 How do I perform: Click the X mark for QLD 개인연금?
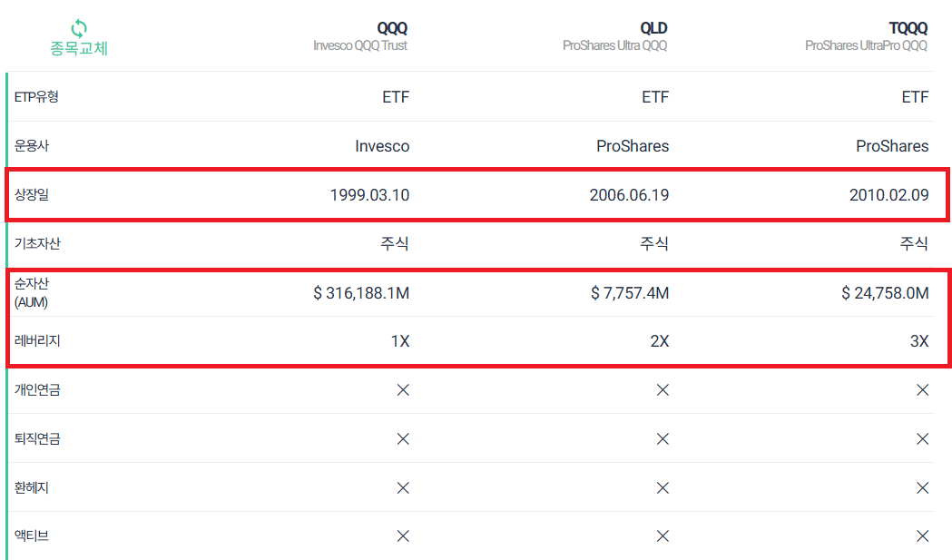[x=662, y=390]
